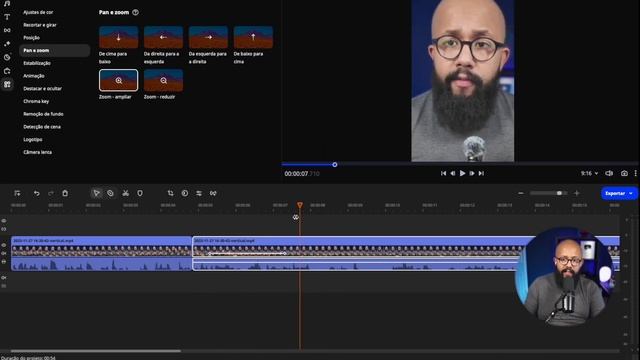640x360 pixels.
Task: Choose the Da esquerda para a direita preset
Action: coord(208,37)
